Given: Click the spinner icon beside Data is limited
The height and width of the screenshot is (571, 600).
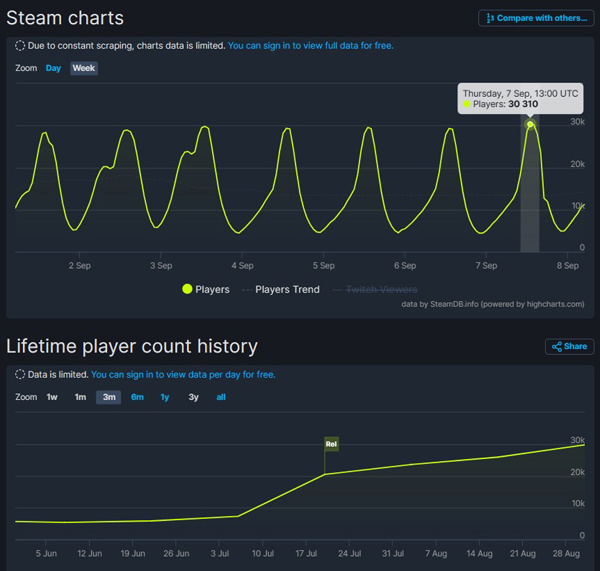Looking at the screenshot, I should [x=20, y=375].
